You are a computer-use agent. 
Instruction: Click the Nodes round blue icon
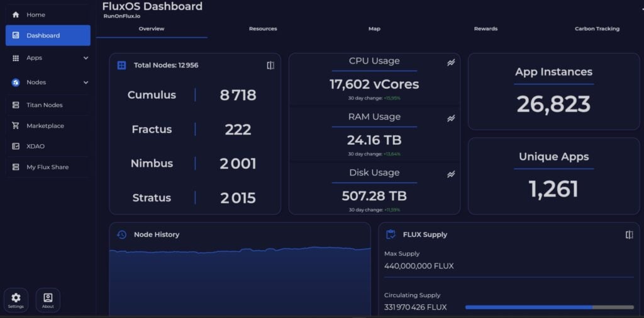[16, 82]
